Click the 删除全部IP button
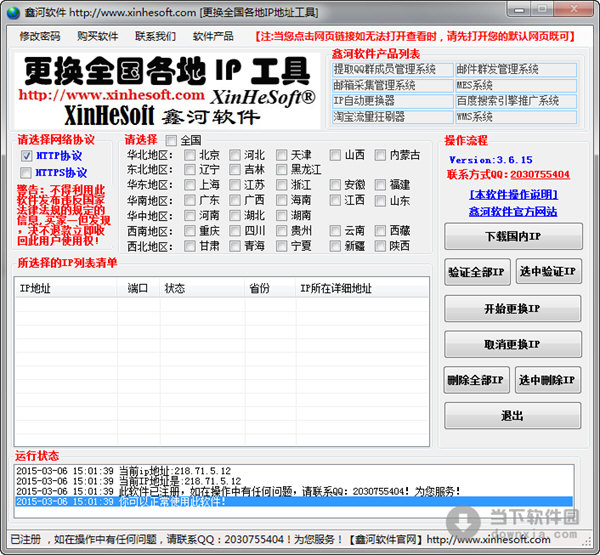This screenshot has width=600, height=555. click(x=476, y=380)
